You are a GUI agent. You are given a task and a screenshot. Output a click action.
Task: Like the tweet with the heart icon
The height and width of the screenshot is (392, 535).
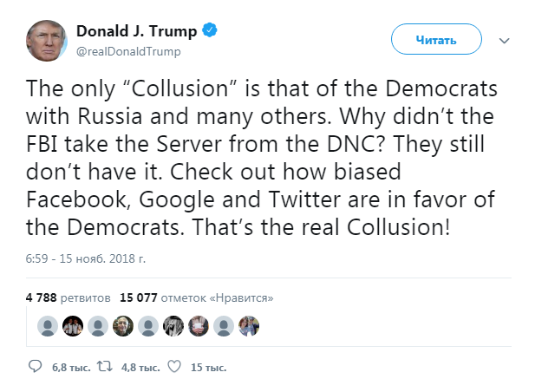click(173, 367)
